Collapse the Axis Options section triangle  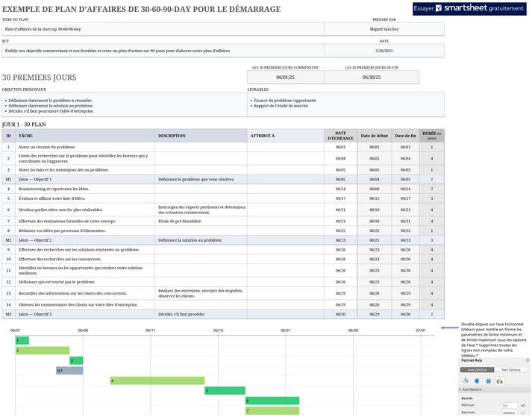pyautogui.click(x=460, y=389)
